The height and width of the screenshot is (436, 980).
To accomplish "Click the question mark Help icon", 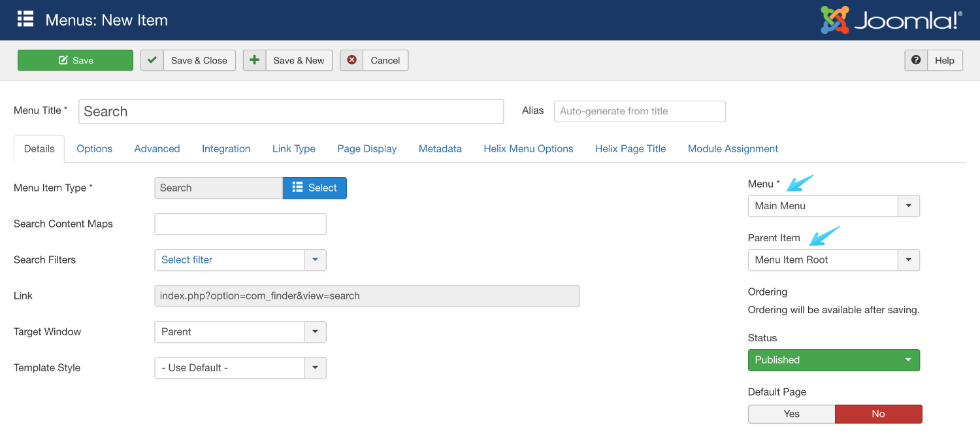I will (x=916, y=60).
